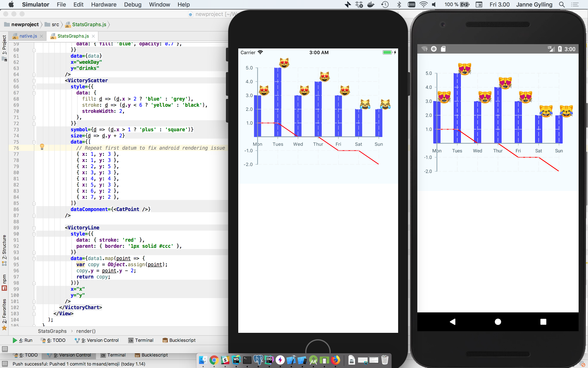
Task: Open the Postgres elephant app in the Dock
Action: click(x=258, y=360)
